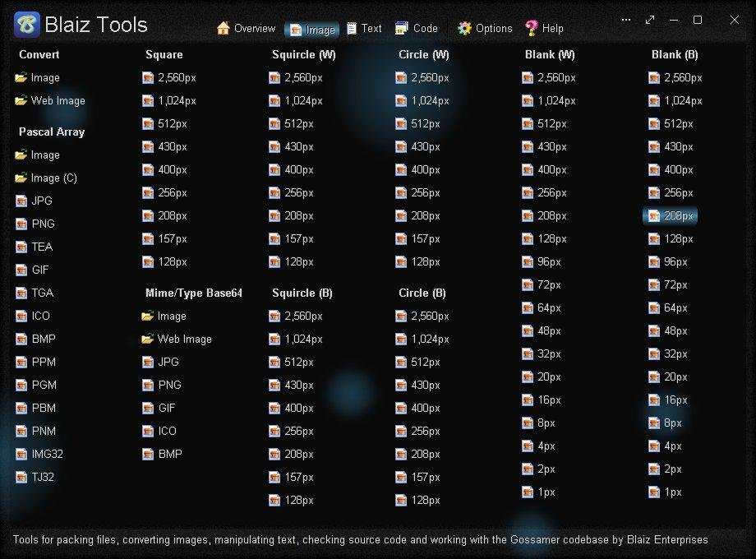The image size is (756, 559).
Task: Select BMP under Pascal Array
Action: 35,339
